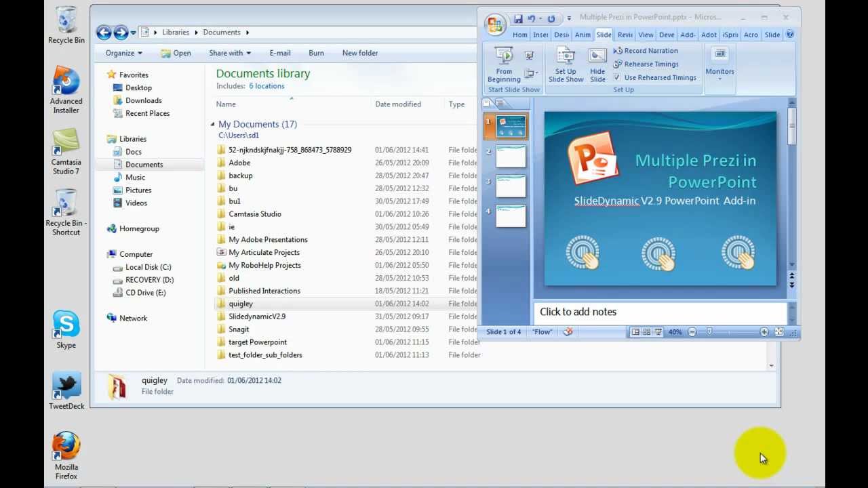Click 6 locations link
The image size is (868, 488).
pos(267,86)
